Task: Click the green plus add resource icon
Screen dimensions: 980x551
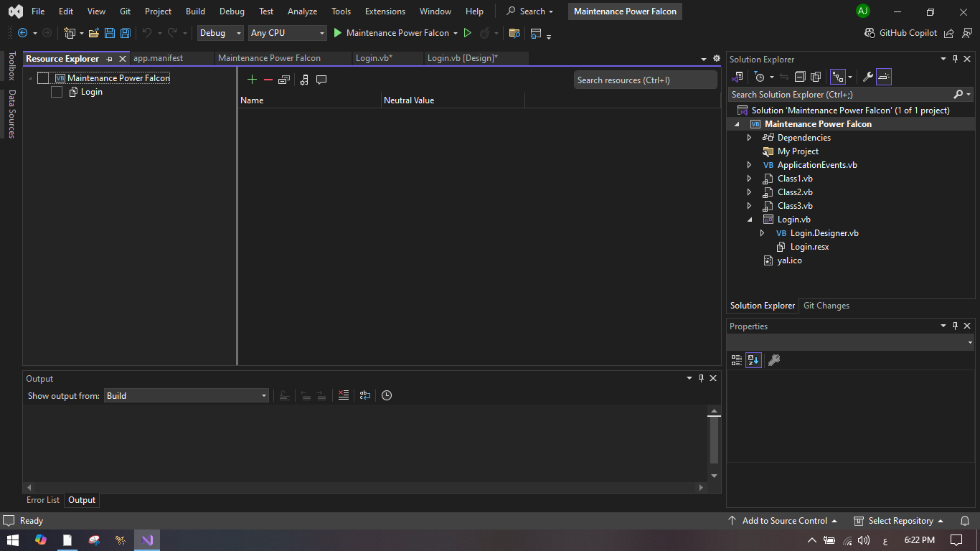Action: point(252,80)
